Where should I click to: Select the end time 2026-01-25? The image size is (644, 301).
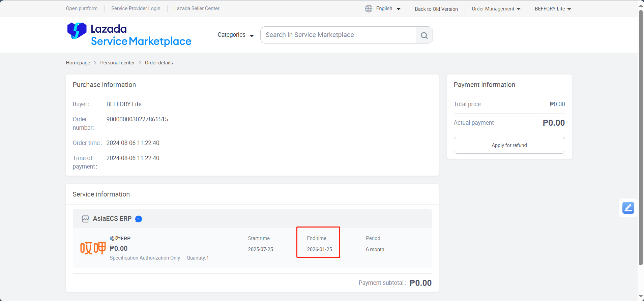point(319,249)
